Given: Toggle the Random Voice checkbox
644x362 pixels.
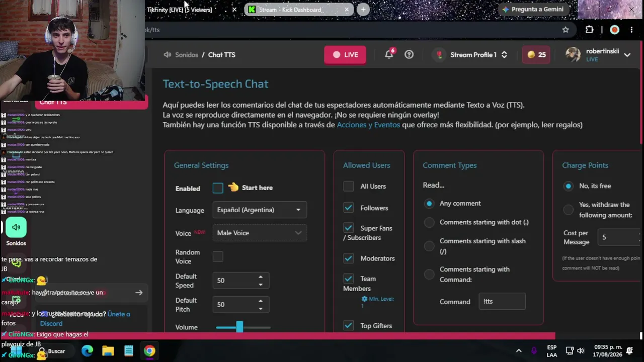Looking at the screenshot, I should click(218, 256).
